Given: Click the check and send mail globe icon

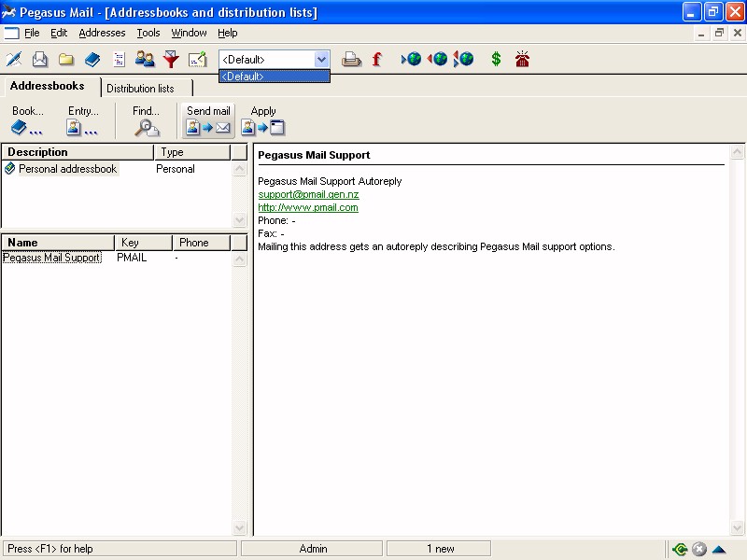Looking at the screenshot, I should [x=463, y=59].
